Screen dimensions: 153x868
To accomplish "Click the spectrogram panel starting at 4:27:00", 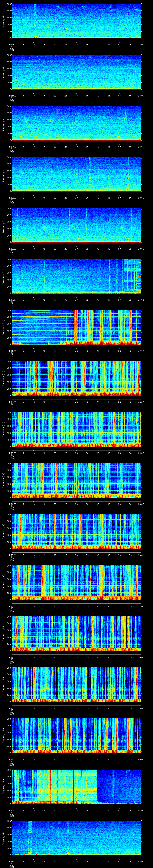I will (77, 123).
